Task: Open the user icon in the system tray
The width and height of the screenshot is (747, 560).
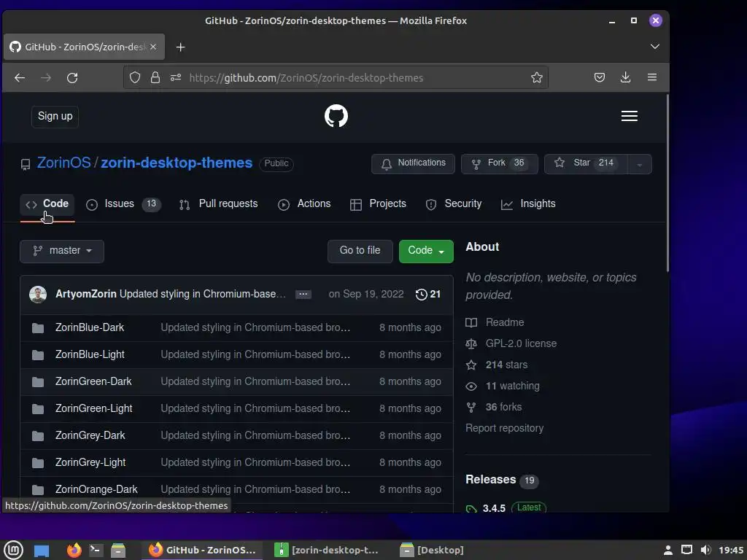Action: click(668, 550)
